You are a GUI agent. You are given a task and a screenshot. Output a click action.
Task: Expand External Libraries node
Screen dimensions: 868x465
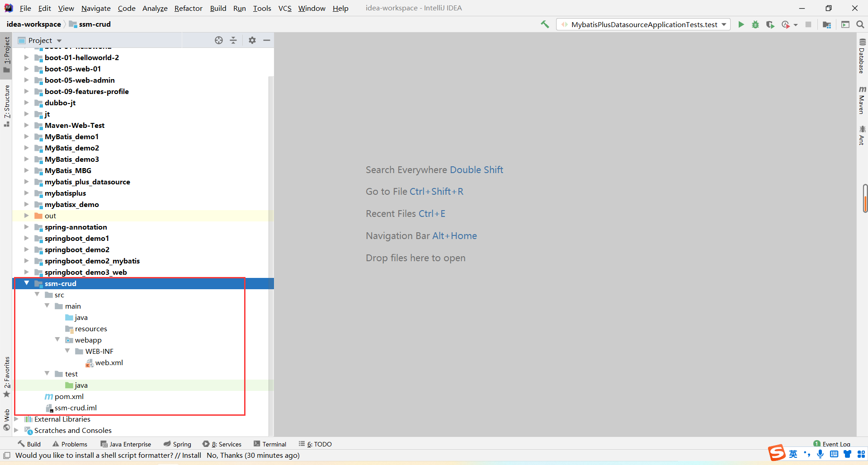[17, 419]
